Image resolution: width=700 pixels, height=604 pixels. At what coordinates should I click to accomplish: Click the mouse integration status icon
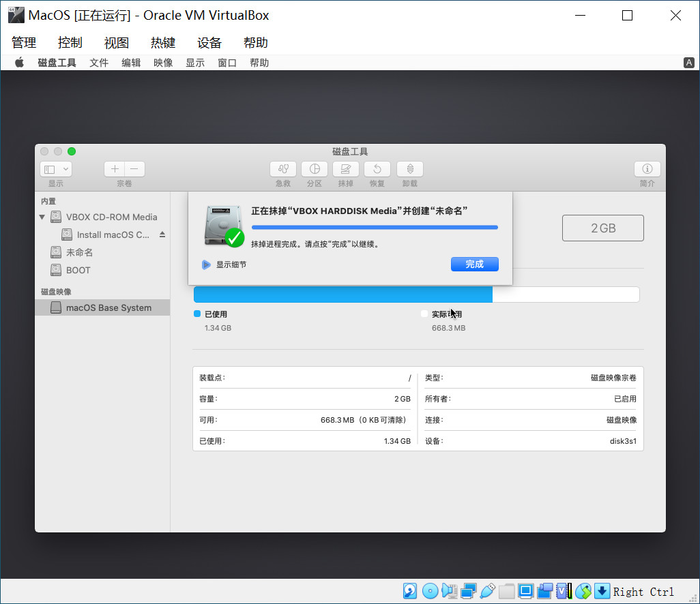coord(583,591)
